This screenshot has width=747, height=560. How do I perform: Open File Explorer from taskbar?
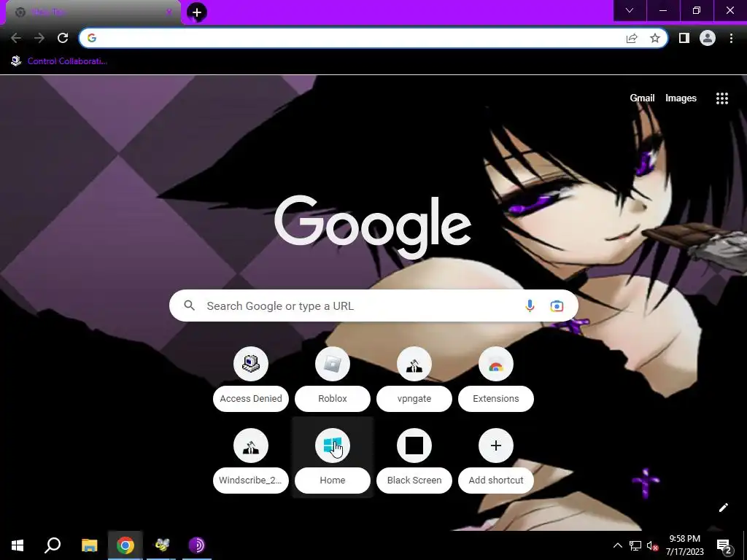click(x=89, y=545)
